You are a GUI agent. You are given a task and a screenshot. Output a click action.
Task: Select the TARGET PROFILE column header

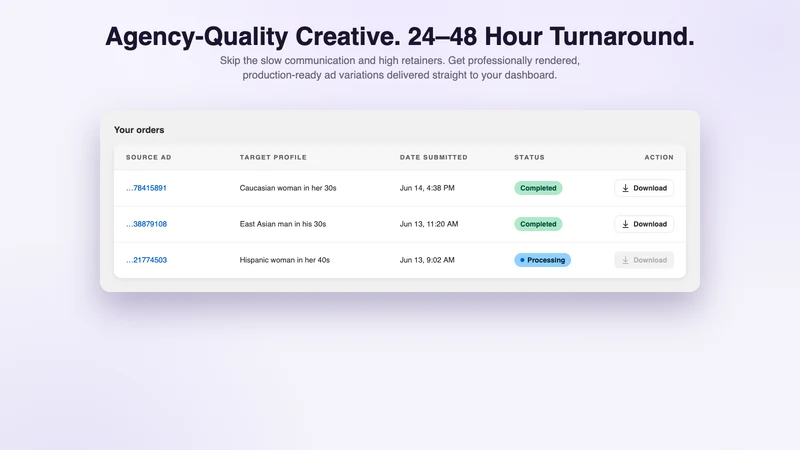(x=273, y=157)
